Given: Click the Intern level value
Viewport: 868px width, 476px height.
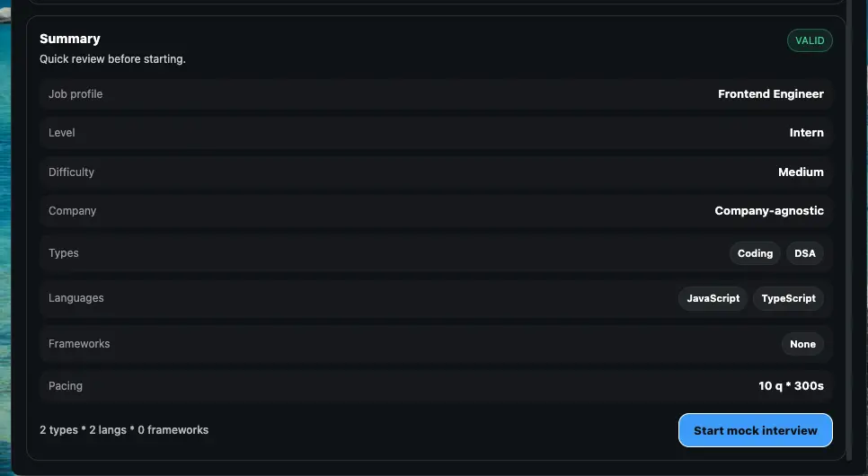Looking at the screenshot, I should pyautogui.click(x=806, y=133).
